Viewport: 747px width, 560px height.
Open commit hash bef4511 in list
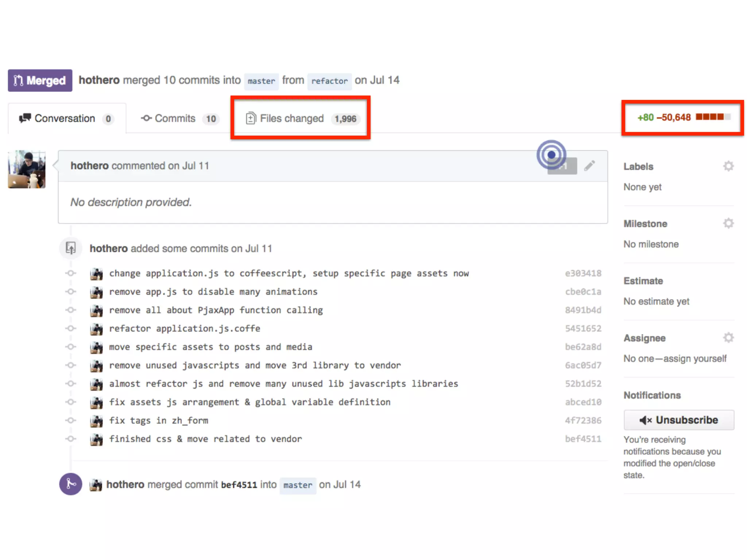coord(583,439)
